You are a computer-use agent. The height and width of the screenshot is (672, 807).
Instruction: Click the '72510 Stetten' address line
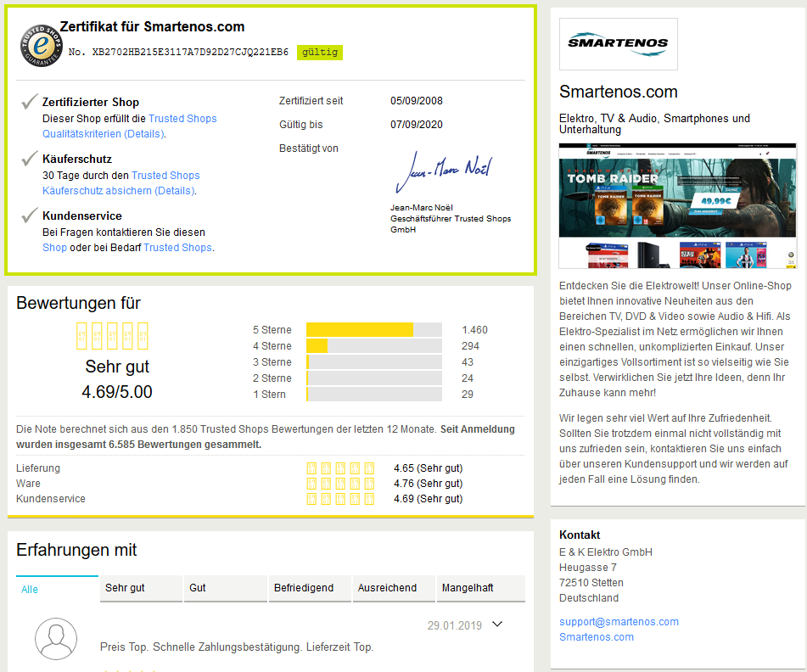pyautogui.click(x=591, y=582)
